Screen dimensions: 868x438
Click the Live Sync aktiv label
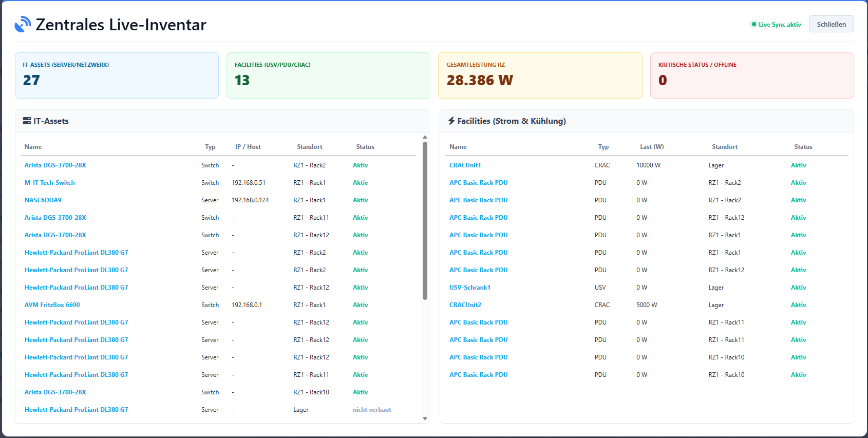click(780, 25)
